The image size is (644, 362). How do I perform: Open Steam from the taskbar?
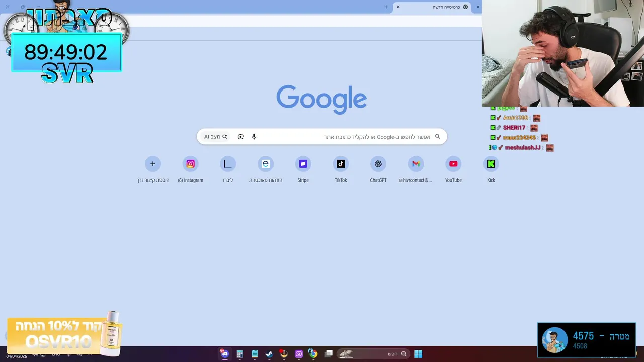coord(269,354)
